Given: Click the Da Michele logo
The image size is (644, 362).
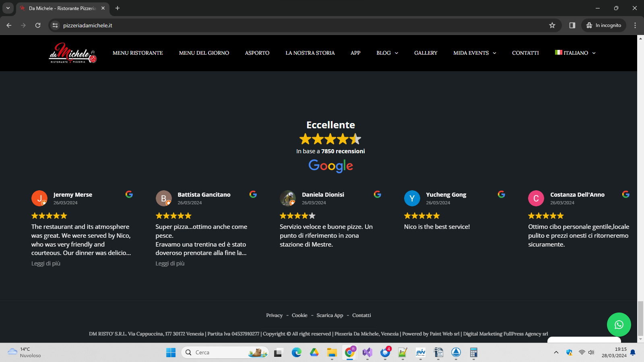Looking at the screenshot, I should 73,53.
